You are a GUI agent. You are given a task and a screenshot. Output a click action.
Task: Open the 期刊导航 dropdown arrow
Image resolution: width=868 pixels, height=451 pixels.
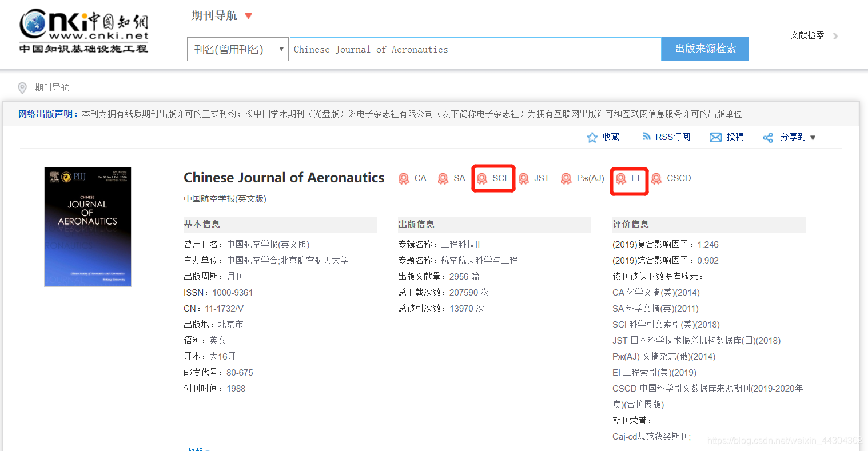coord(248,16)
